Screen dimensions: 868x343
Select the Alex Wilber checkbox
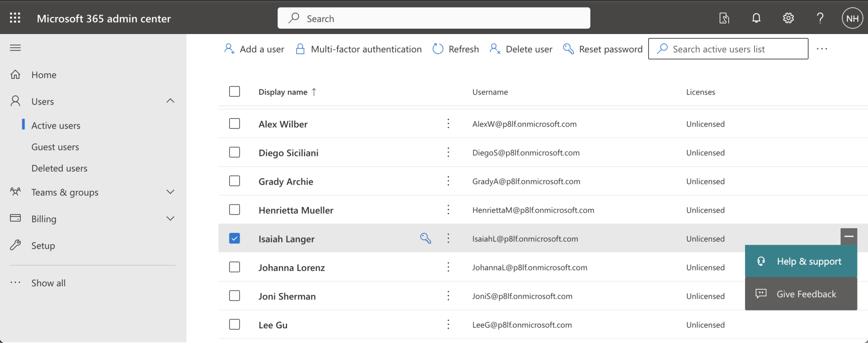(234, 124)
